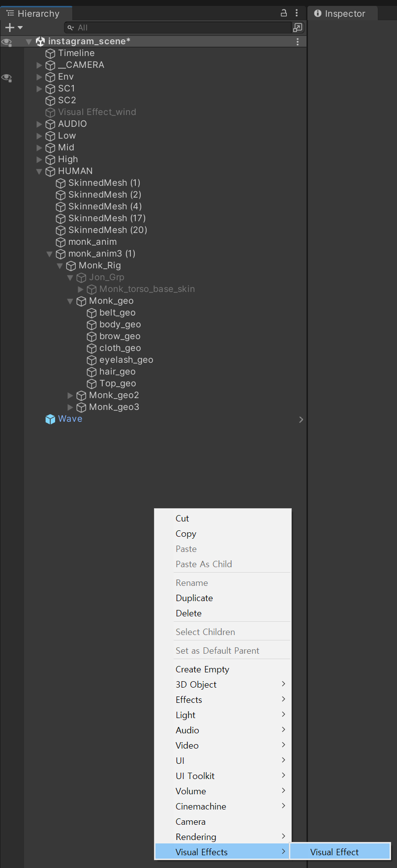Screen dimensions: 397x868
Task: Expand the Low object
Action: click(39, 136)
